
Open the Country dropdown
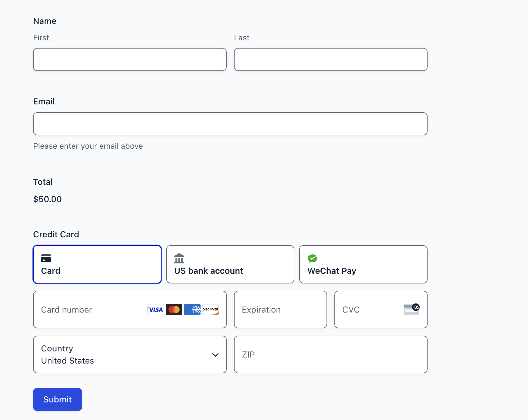click(x=130, y=354)
